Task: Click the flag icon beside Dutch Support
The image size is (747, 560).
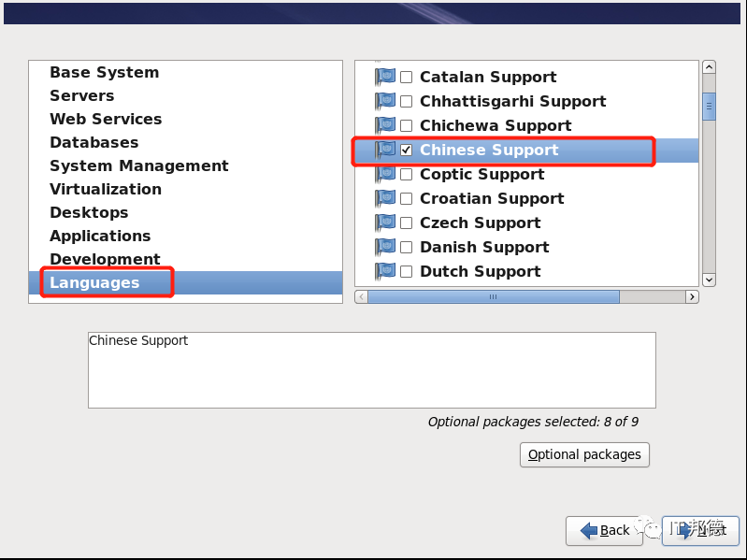Action: (385, 271)
